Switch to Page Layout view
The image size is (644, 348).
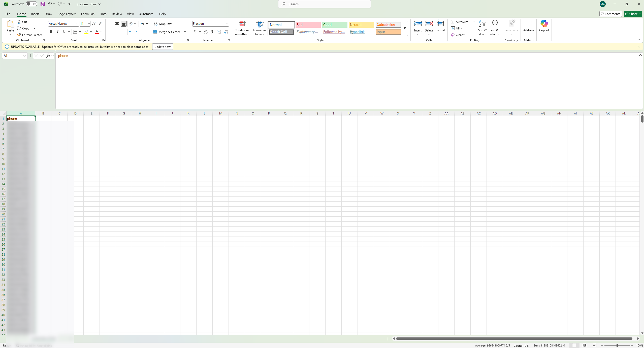[585, 345]
